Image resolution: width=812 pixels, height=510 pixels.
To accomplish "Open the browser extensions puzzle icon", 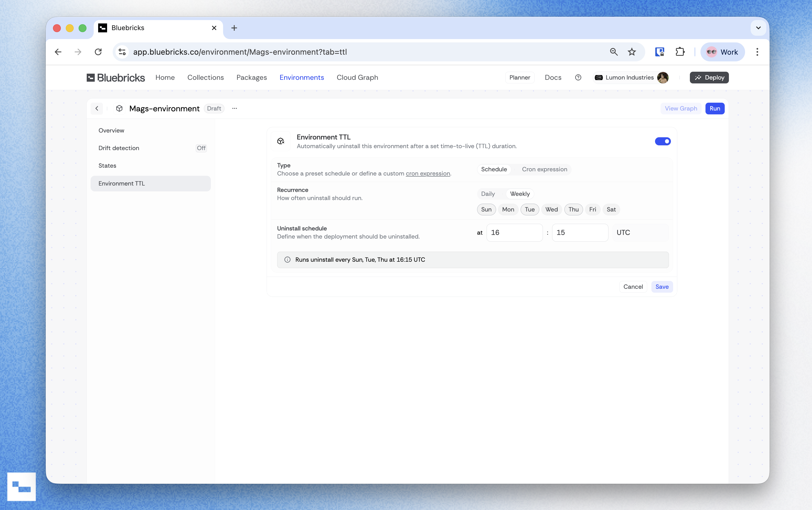I will coord(680,52).
